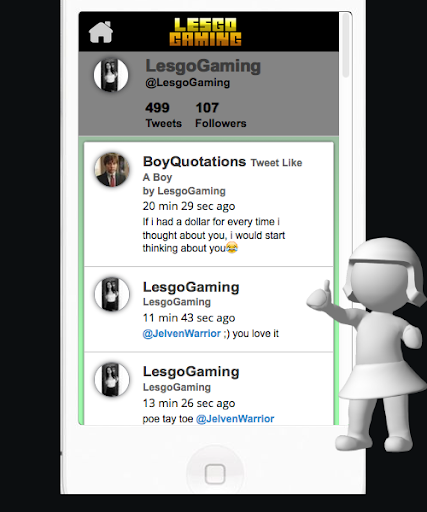Click @JelvenWarrior mention in 'poe tay toe' tweet
This screenshot has height=512, width=427.
(x=235, y=419)
